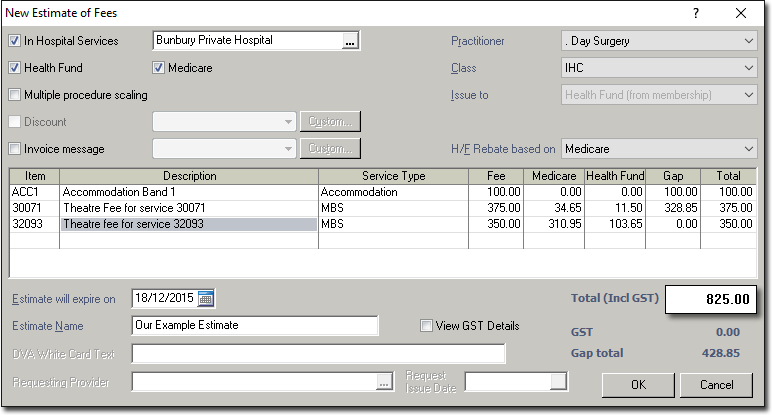Open the Class dropdown list
The width and height of the screenshot is (772, 415).
point(749,68)
